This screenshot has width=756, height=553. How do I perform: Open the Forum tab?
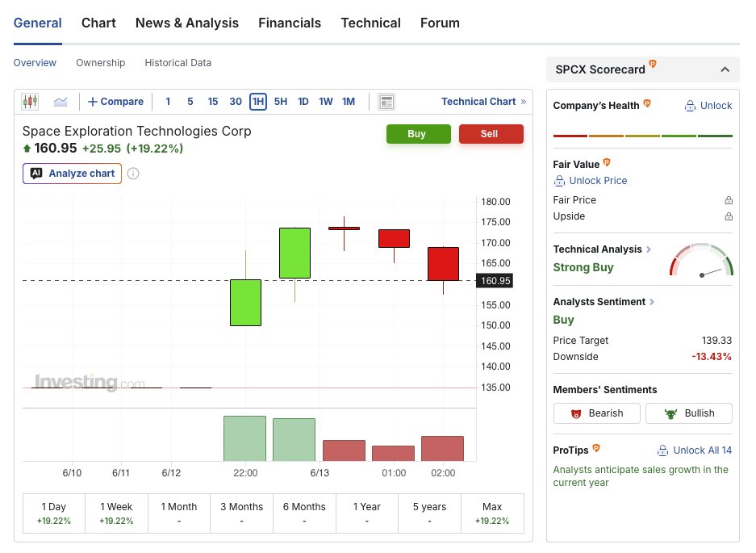(x=440, y=23)
